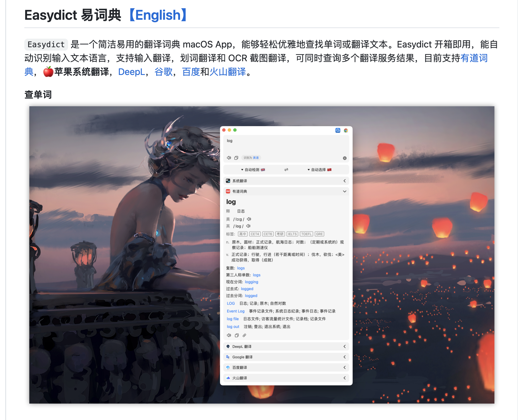Play audio of the input text
This screenshot has width=518, height=420.
pos(229,158)
